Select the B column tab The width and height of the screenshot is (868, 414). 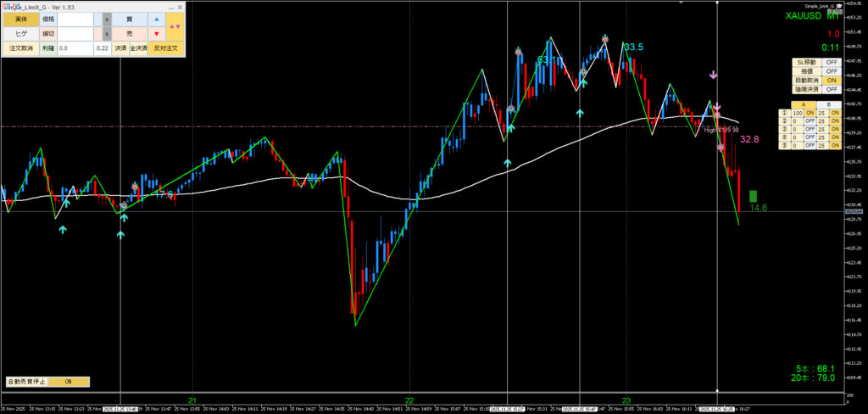click(828, 104)
